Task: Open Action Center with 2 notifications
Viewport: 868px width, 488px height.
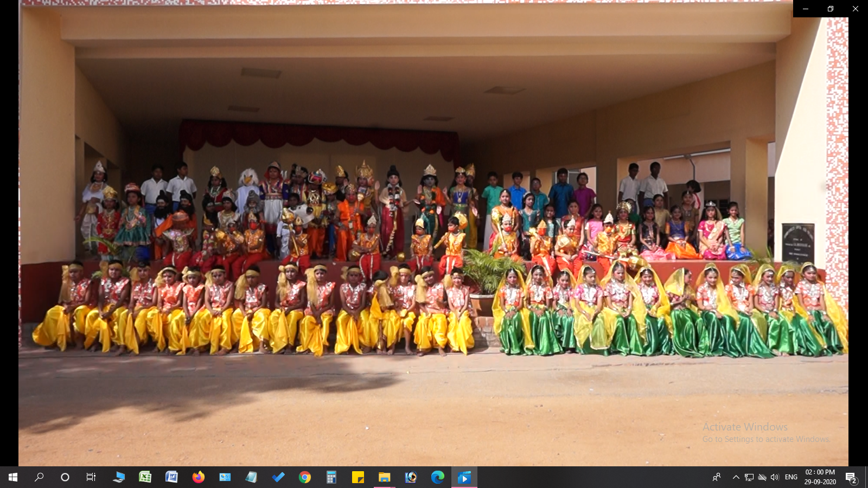Action: point(851,477)
